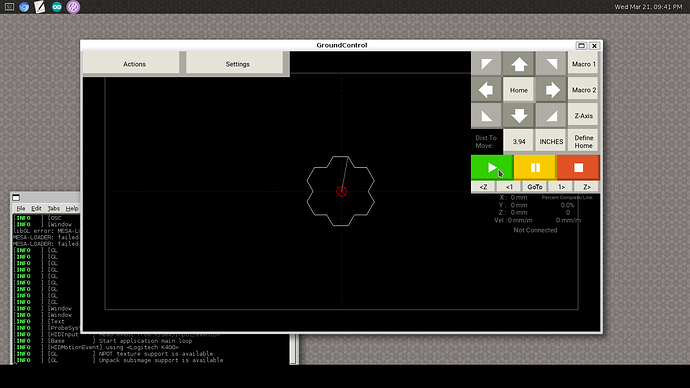Click terminal window menu icon in titlebar
Image resolution: width=690 pixels, height=388 pixels.
click(x=16, y=198)
